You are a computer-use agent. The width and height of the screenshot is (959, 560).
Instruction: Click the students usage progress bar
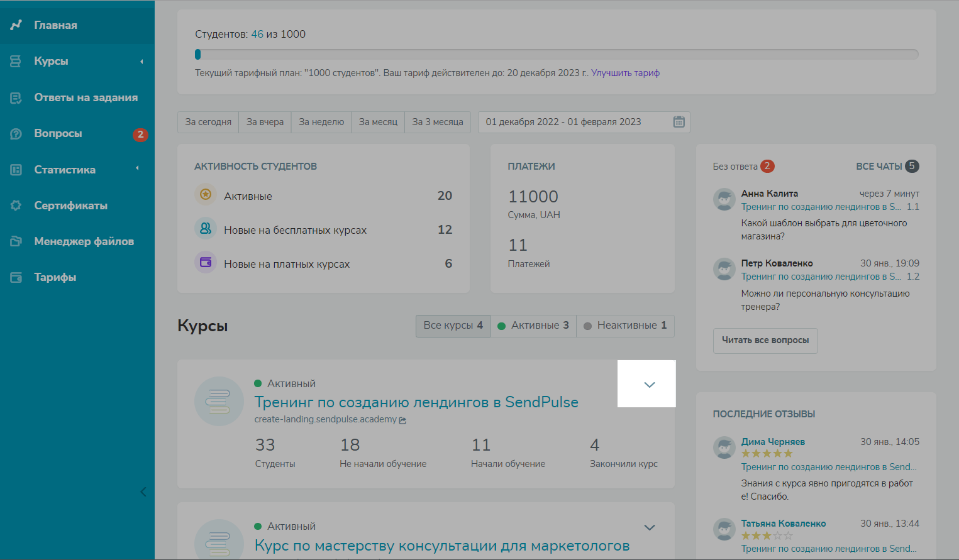557,55
